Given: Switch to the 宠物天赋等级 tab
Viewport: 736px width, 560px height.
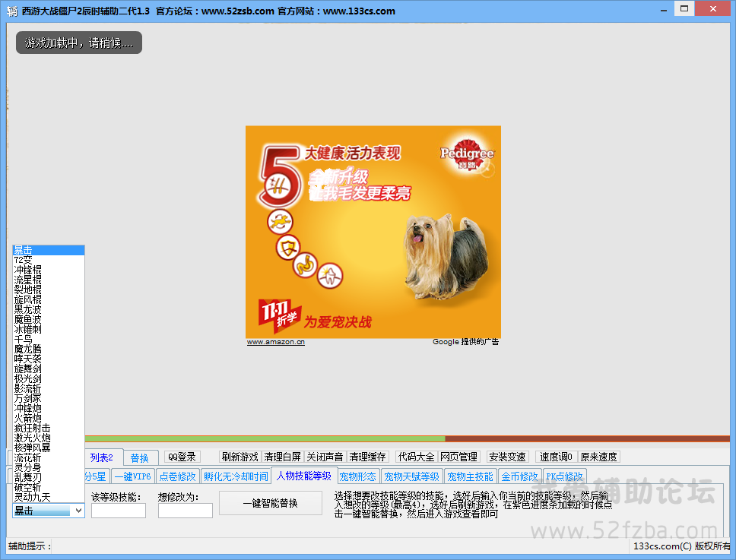Looking at the screenshot, I should [x=411, y=476].
